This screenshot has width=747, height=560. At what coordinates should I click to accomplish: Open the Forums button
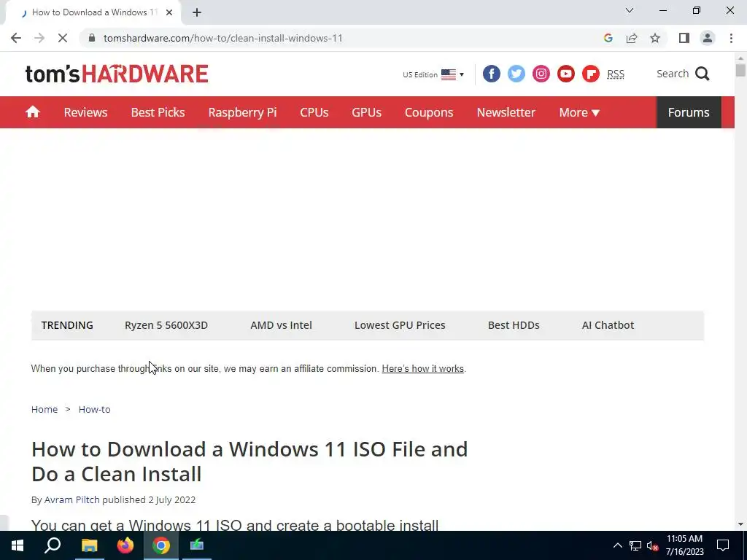(689, 112)
